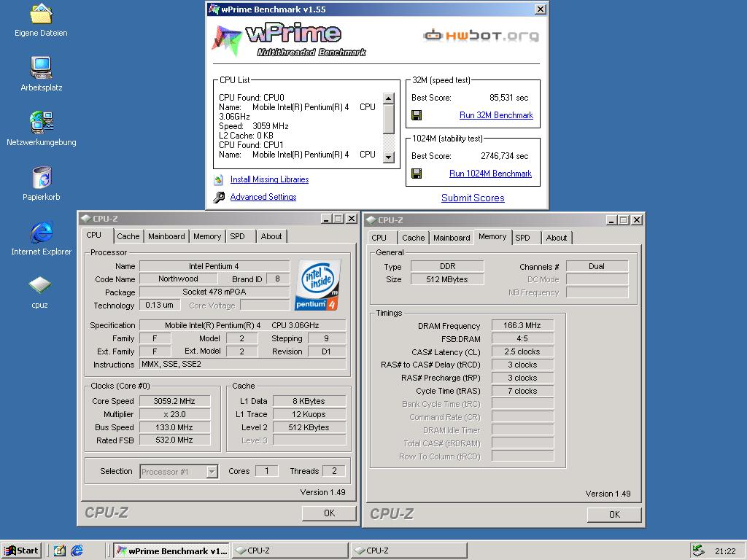This screenshot has height=560, width=747.
Task: Click the Code Name Northwood field
Action: point(178,279)
